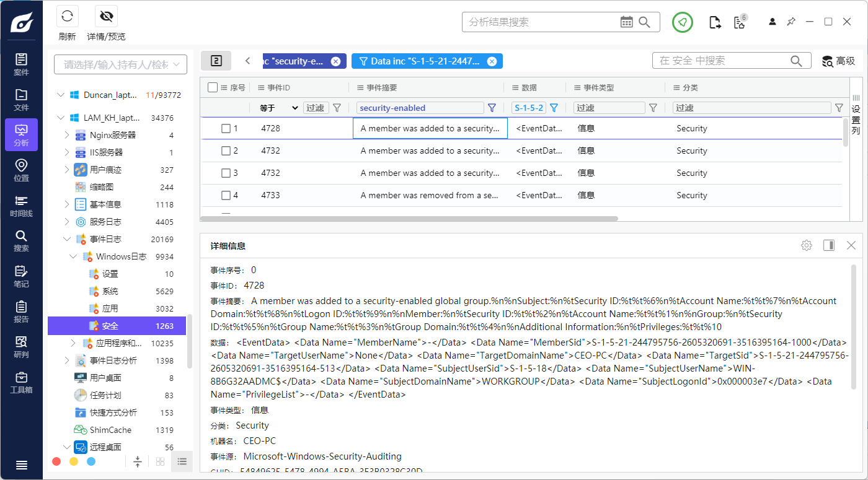Image resolution: width=868 pixels, height=480 pixels.
Task: Switch to grid view toggle at bottom
Action: [x=160, y=461]
